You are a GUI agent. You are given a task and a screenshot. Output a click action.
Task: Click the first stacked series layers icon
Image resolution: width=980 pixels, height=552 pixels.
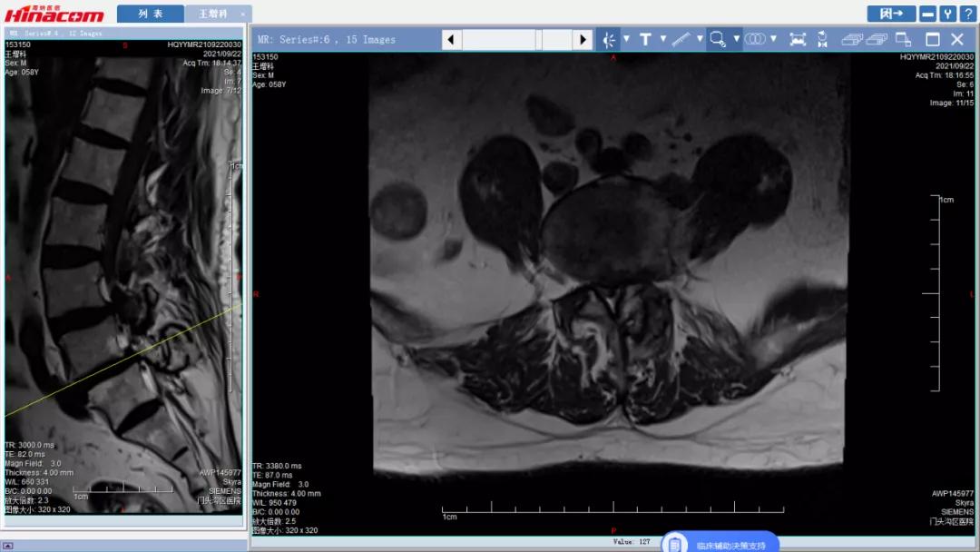click(x=852, y=39)
